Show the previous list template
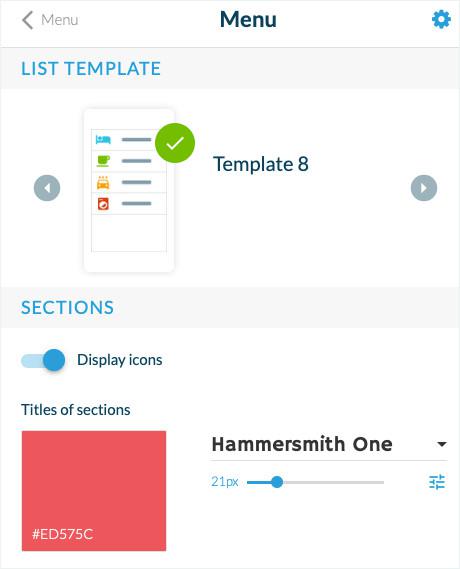 point(47,188)
